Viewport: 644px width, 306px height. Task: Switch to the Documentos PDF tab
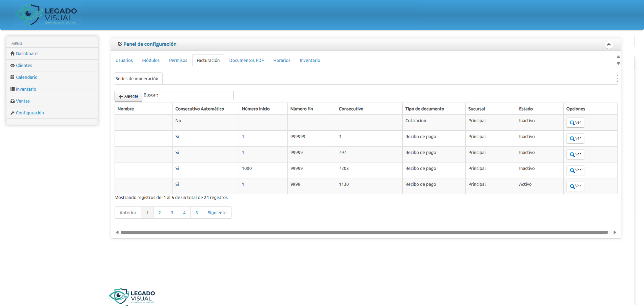(x=246, y=61)
